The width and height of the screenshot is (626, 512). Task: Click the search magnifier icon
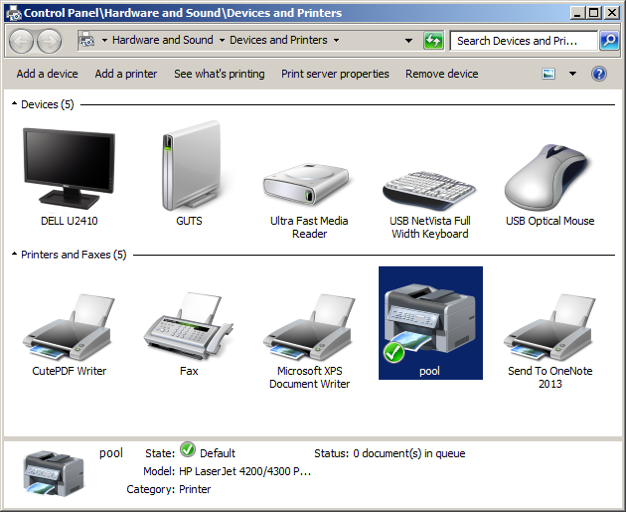pyautogui.click(x=609, y=40)
